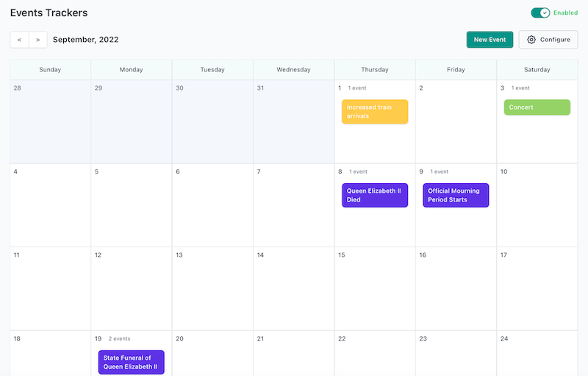Select previous-month day 28 cell
Viewport: 588px width, 376px height.
click(x=50, y=121)
